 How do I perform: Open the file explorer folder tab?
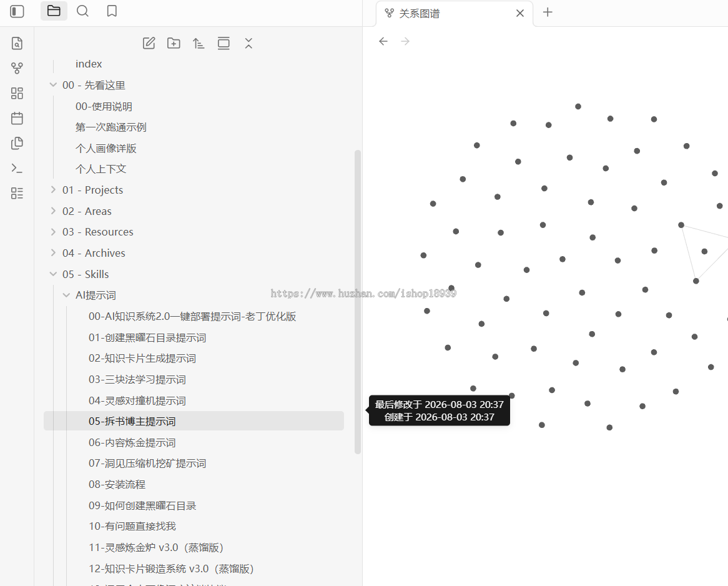click(x=54, y=11)
